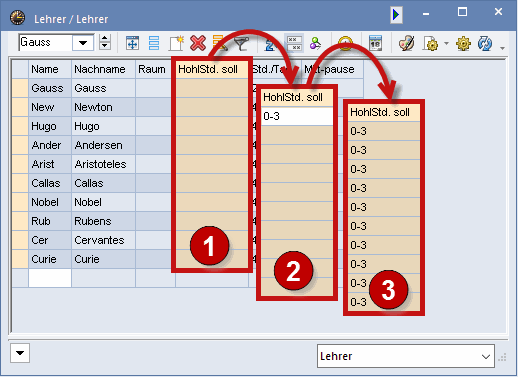Switch to form view with blue lines icon
The width and height of the screenshot is (518, 377).
tap(154, 43)
